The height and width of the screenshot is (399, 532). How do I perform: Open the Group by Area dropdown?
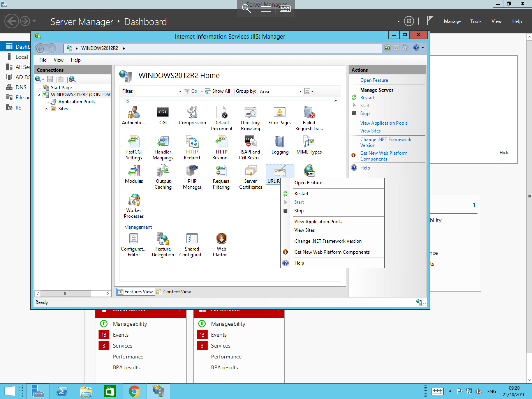(x=300, y=91)
